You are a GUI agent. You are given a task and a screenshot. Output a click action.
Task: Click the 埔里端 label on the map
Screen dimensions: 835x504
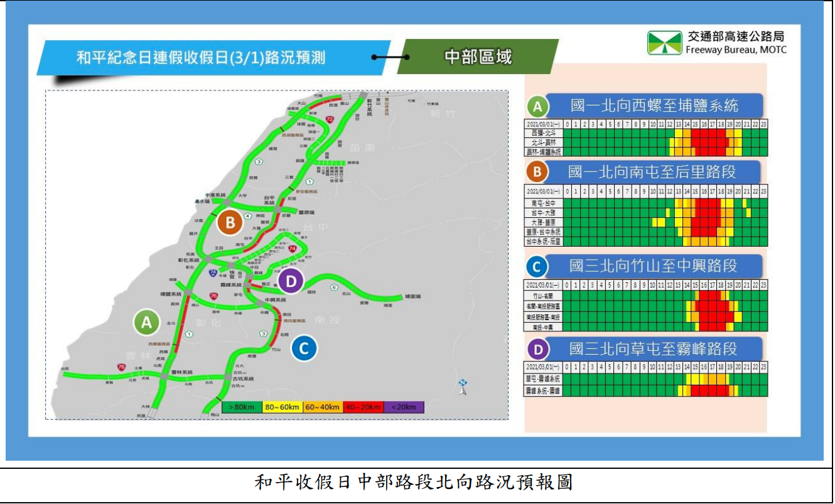(x=413, y=296)
